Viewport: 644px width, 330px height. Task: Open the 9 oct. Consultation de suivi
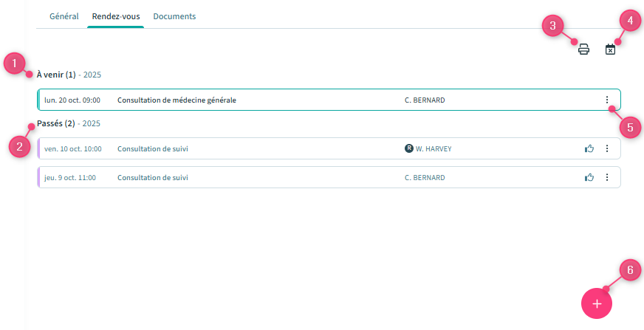153,177
